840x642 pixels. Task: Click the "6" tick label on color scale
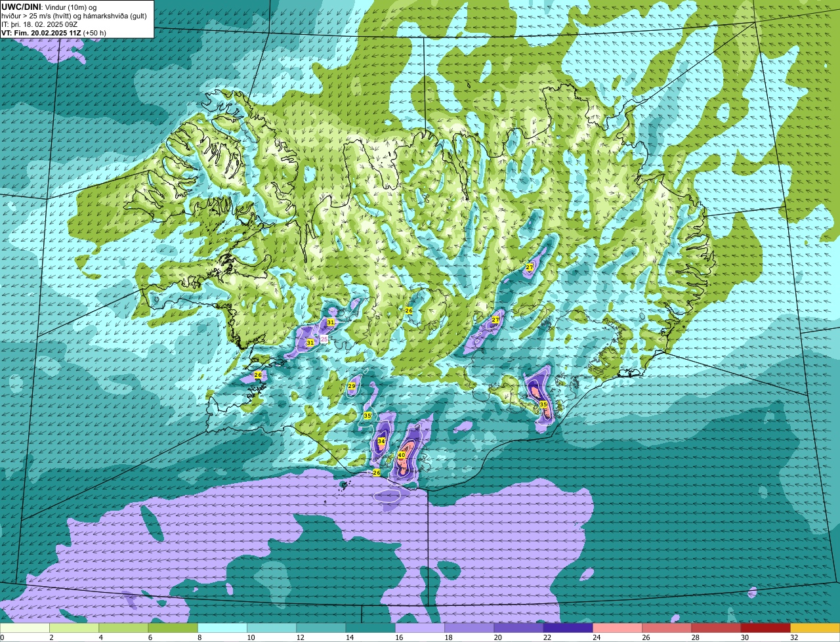point(149,637)
